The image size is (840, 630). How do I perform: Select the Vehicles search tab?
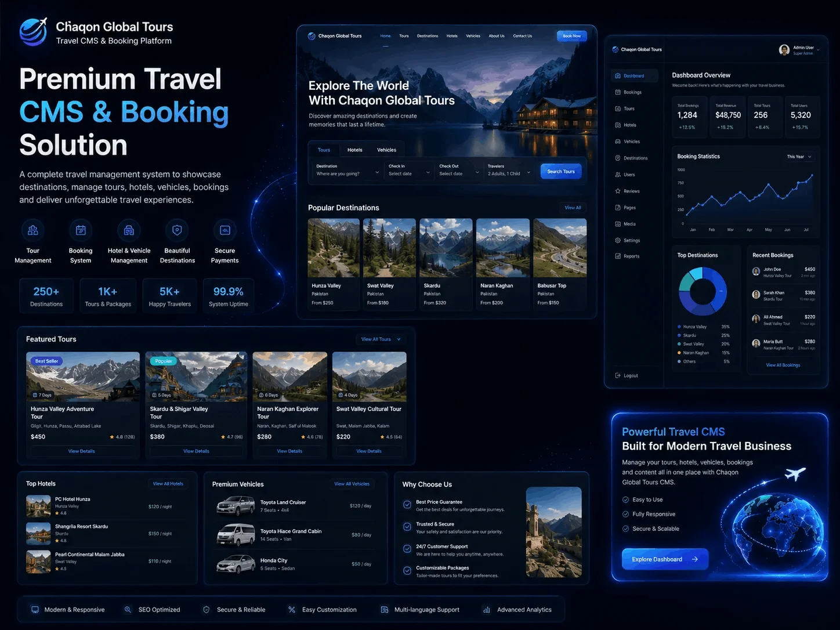point(386,150)
